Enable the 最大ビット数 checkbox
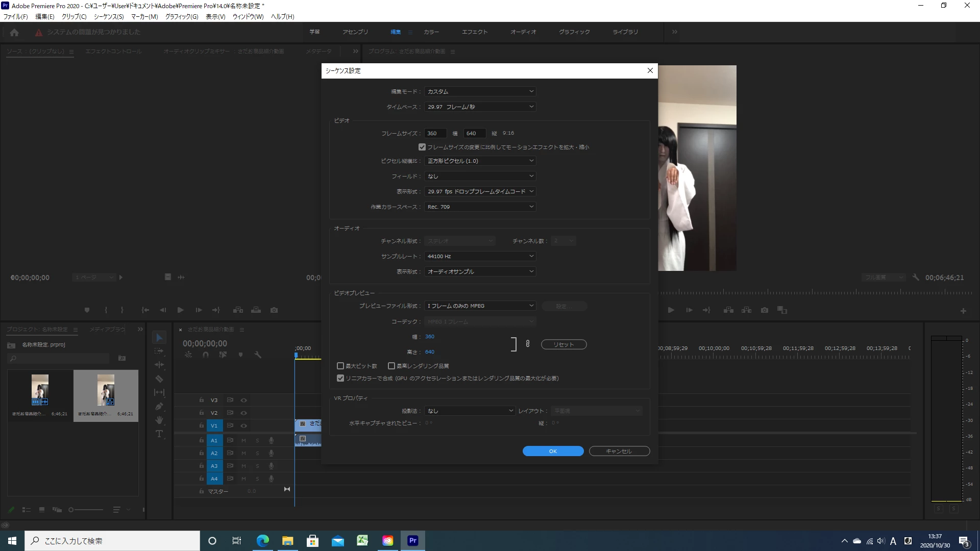Screen dimensions: 980x551 (340, 366)
